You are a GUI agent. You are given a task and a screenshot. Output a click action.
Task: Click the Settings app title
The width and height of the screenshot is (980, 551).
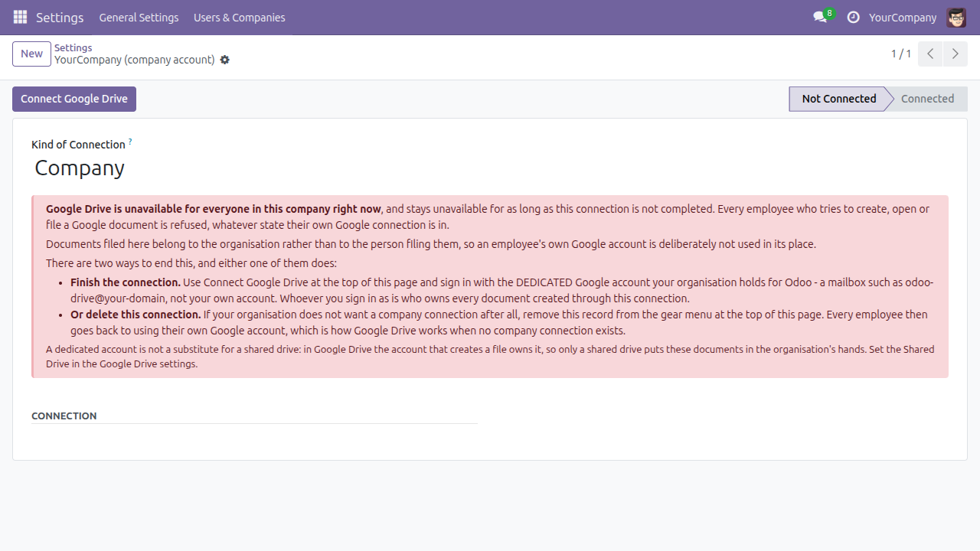(x=60, y=17)
